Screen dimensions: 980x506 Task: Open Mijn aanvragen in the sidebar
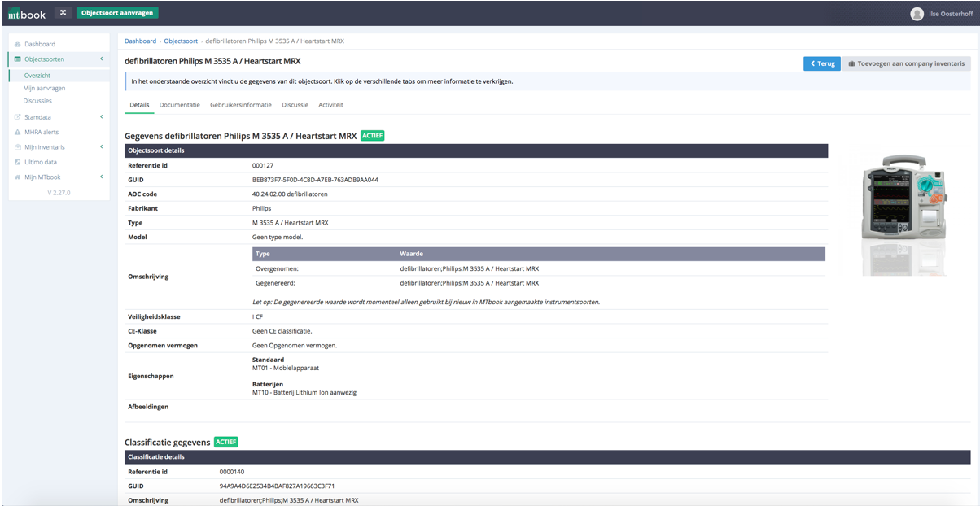[x=44, y=88]
